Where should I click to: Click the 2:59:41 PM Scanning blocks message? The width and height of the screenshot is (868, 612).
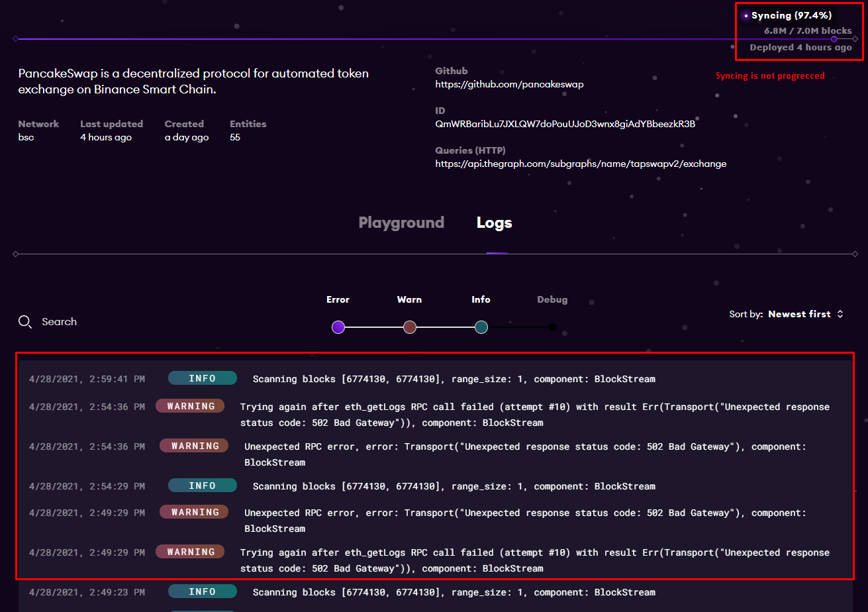click(454, 380)
